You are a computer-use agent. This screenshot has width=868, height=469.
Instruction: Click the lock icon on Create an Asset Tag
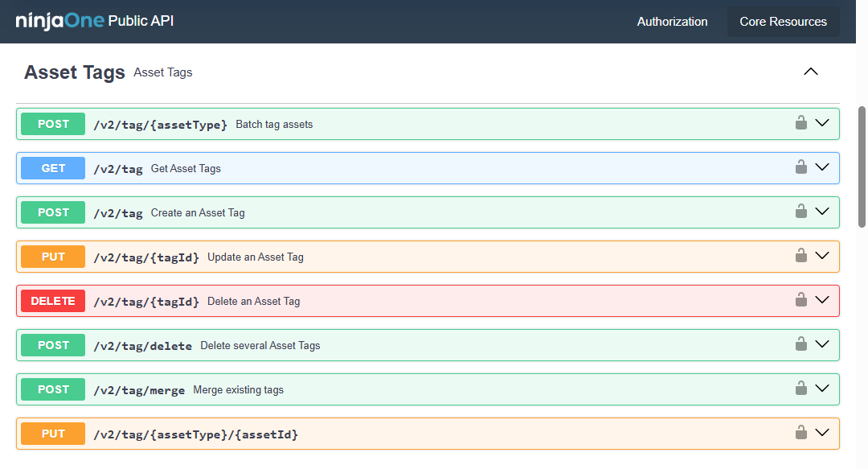tap(800, 212)
